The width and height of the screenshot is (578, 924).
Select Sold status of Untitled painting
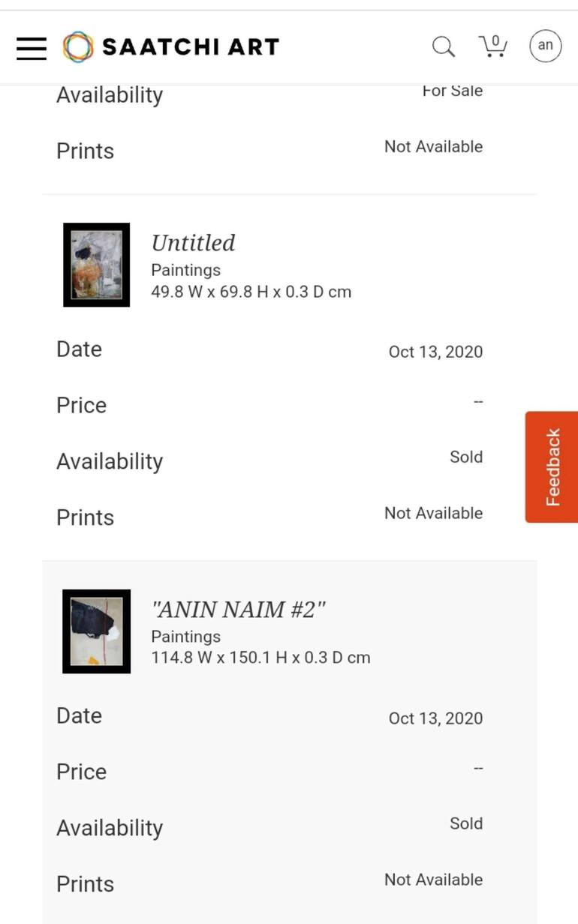[466, 457]
